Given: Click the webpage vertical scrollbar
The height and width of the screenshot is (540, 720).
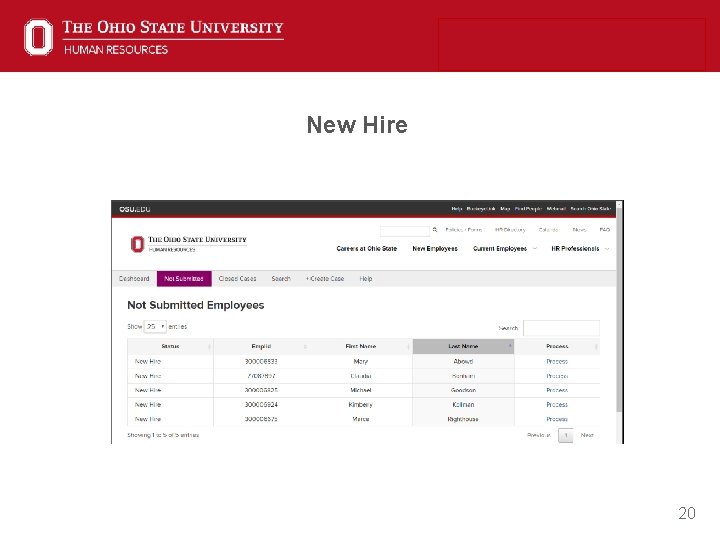Looking at the screenshot, I should 619,321.
